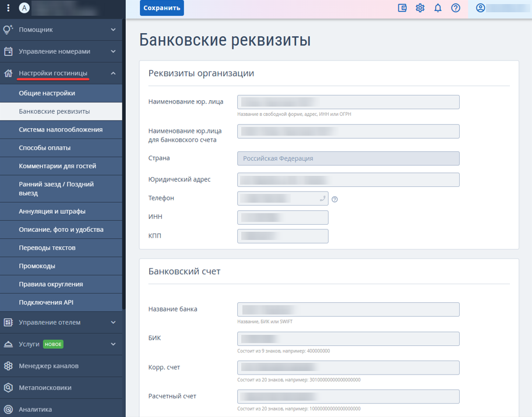Click the three-dot menu icon top left

(x=8, y=8)
